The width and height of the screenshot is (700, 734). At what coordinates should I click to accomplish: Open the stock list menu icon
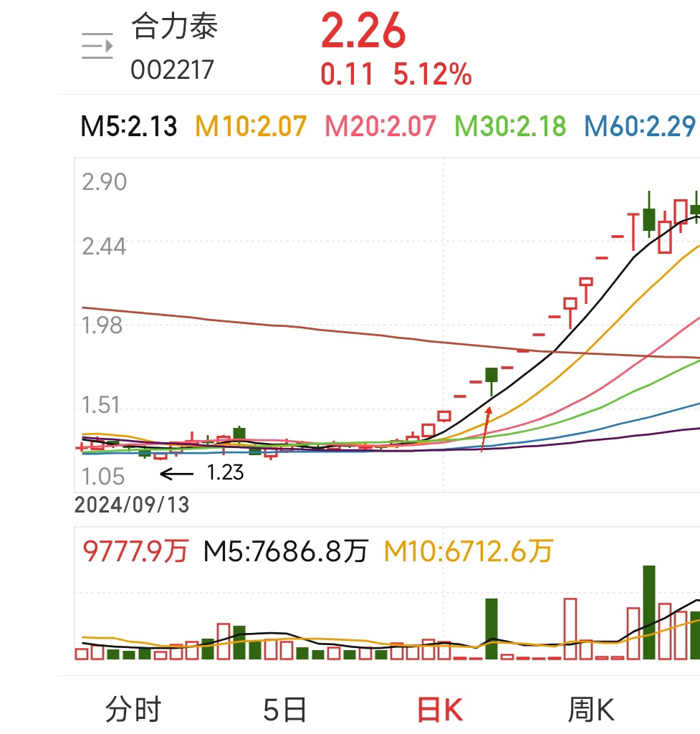(97, 46)
